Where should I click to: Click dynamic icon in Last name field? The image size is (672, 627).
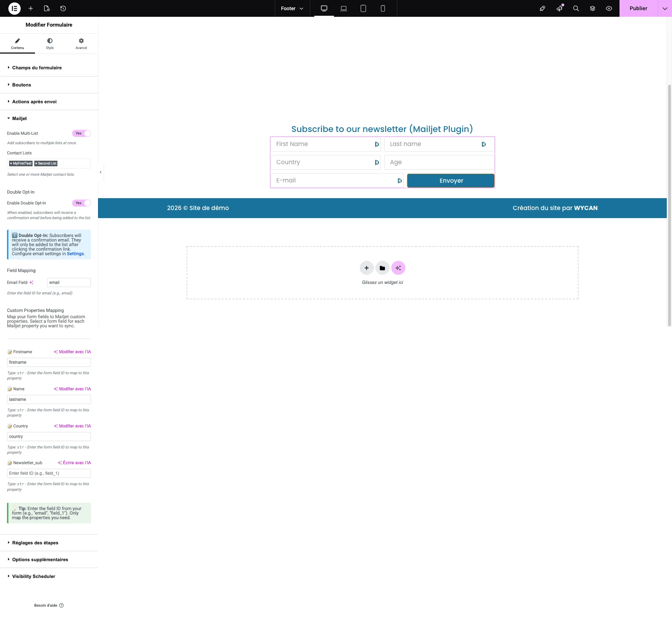point(484,144)
